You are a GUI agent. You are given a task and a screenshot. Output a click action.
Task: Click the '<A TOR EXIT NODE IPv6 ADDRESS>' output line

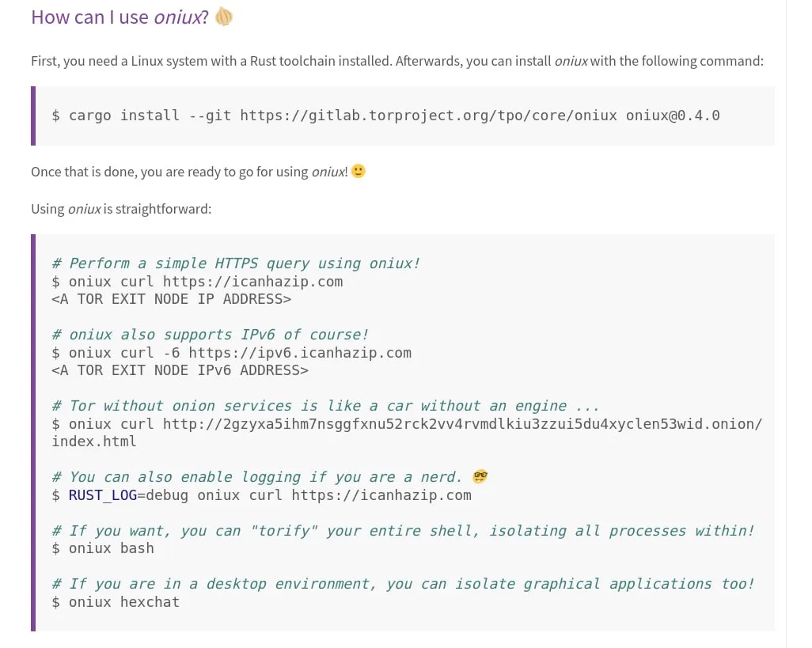click(180, 370)
